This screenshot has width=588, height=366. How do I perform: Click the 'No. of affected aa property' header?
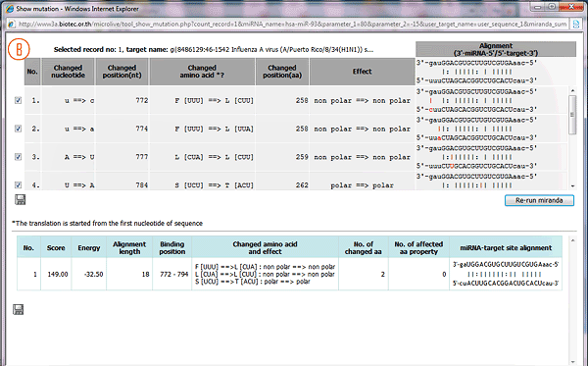click(x=418, y=247)
